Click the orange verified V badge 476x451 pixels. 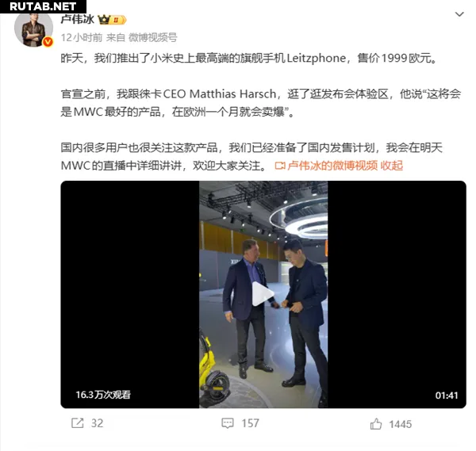(x=48, y=41)
